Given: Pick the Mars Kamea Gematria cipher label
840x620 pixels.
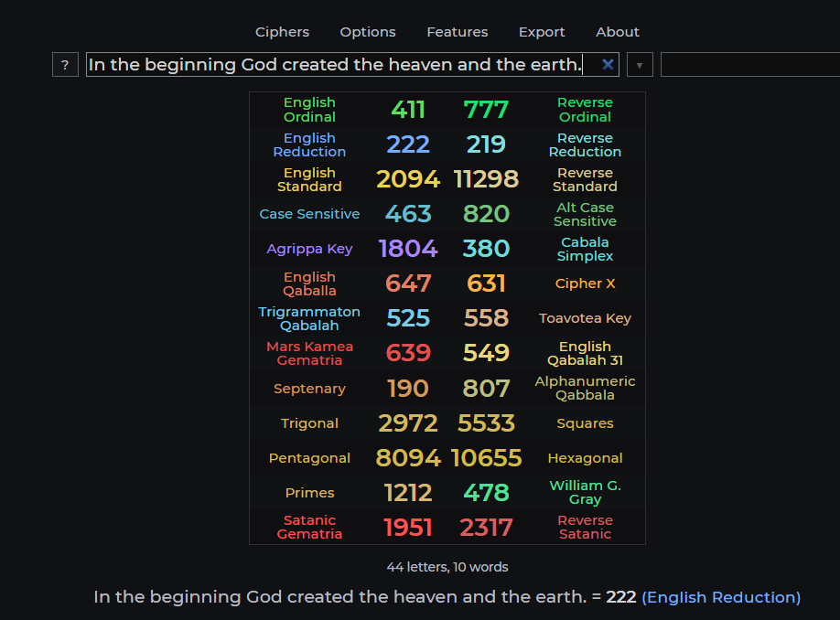Looking at the screenshot, I should [309, 353].
